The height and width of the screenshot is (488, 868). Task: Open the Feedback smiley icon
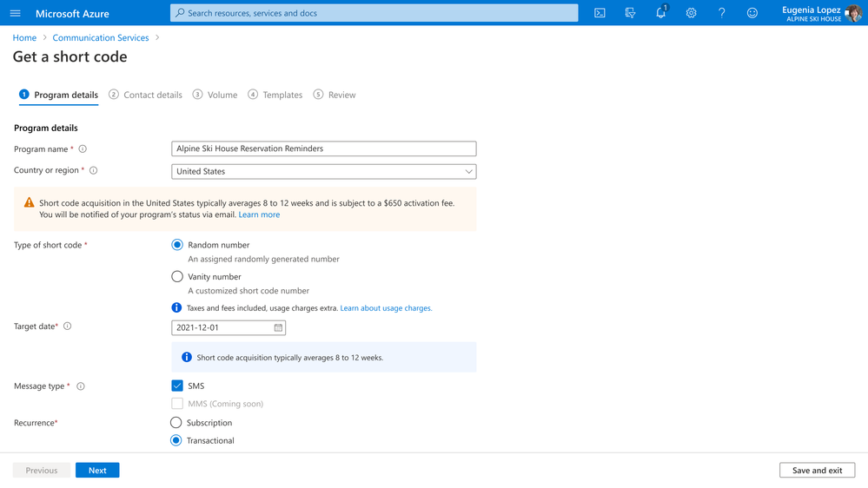click(752, 13)
